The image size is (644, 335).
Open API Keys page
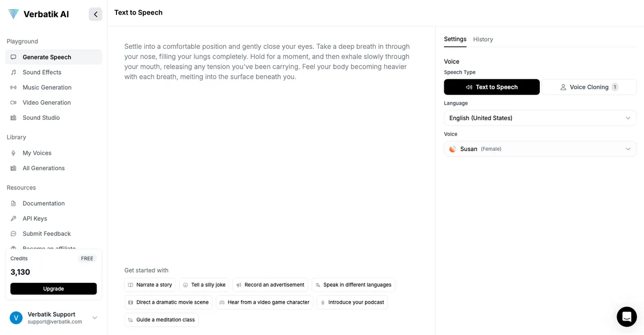(x=35, y=218)
